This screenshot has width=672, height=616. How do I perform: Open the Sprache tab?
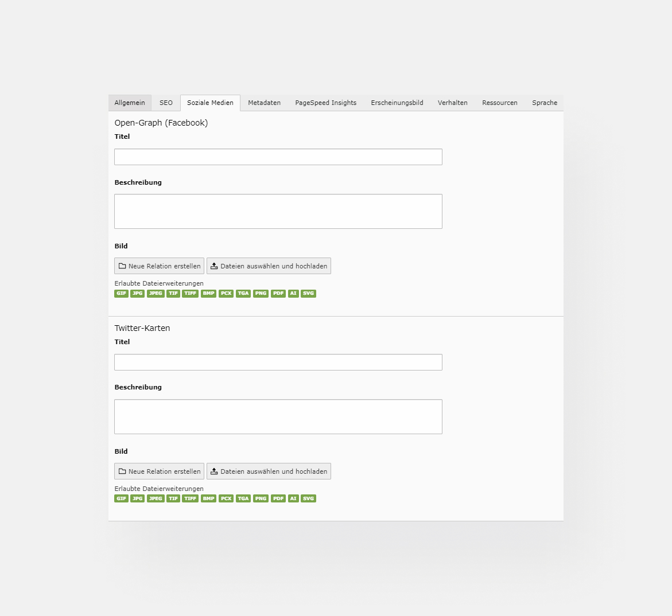pos(544,103)
